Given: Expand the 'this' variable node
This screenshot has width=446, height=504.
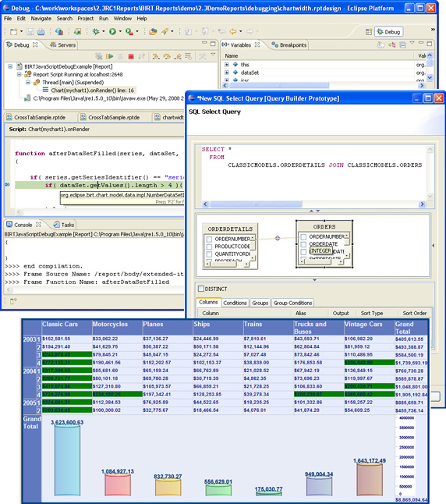Looking at the screenshot, I should pos(227,64).
